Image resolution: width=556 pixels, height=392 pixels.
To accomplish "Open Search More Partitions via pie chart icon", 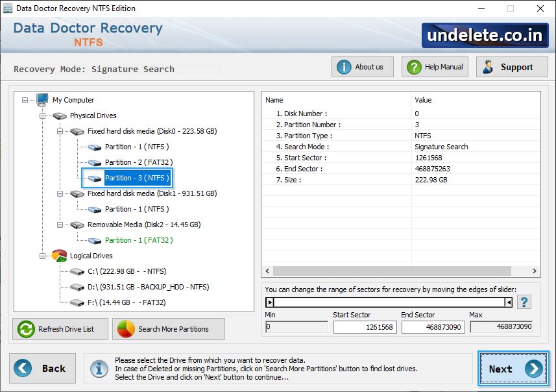I will pyautogui.click(x=127, y=329).
